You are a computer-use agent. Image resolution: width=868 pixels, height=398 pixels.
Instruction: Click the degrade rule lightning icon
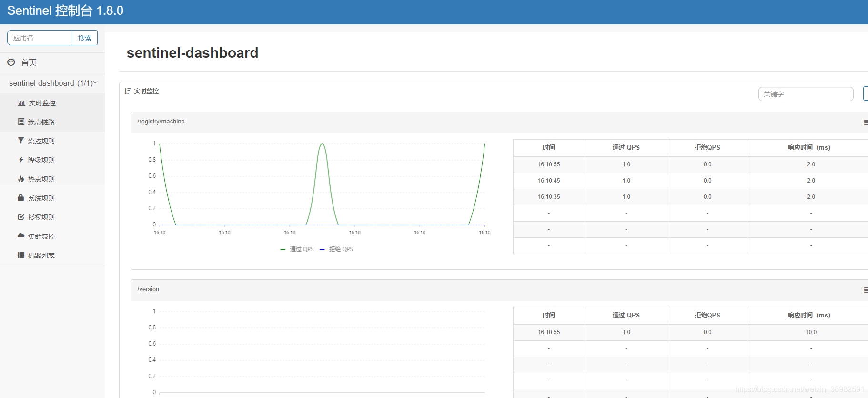point(21,160)
